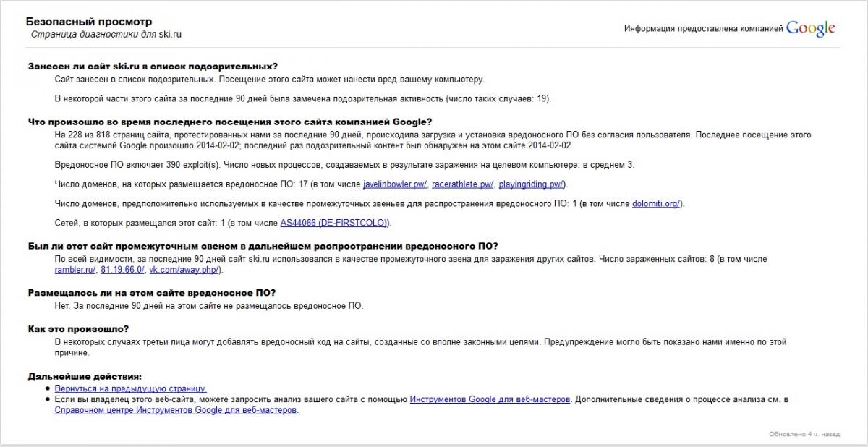The image size is (868, 447).
Task: Open the vk.com/away.php/ link
Action: click(184, 270)
